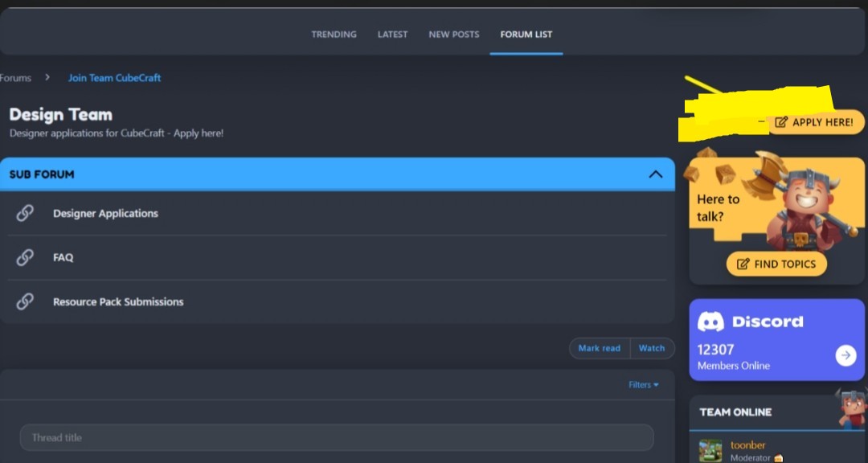The height and width of the screenshot is (463, 868).
Task: Open the FAQ sub forum
Action: tap(63, 257)
